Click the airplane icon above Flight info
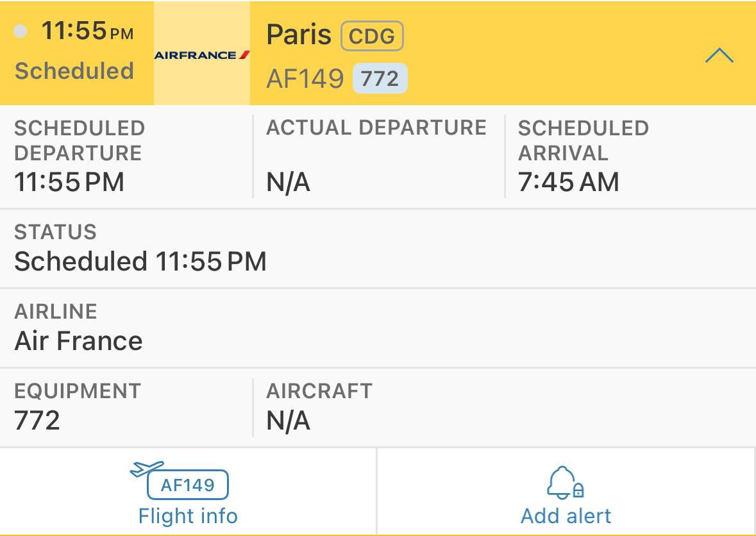 coord(147,469)
